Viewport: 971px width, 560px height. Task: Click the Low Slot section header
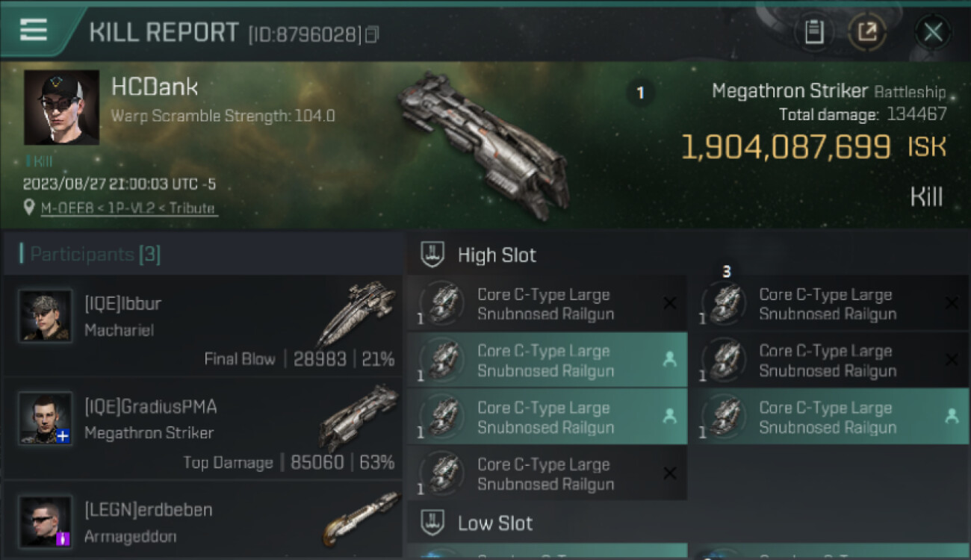(495, 523)
